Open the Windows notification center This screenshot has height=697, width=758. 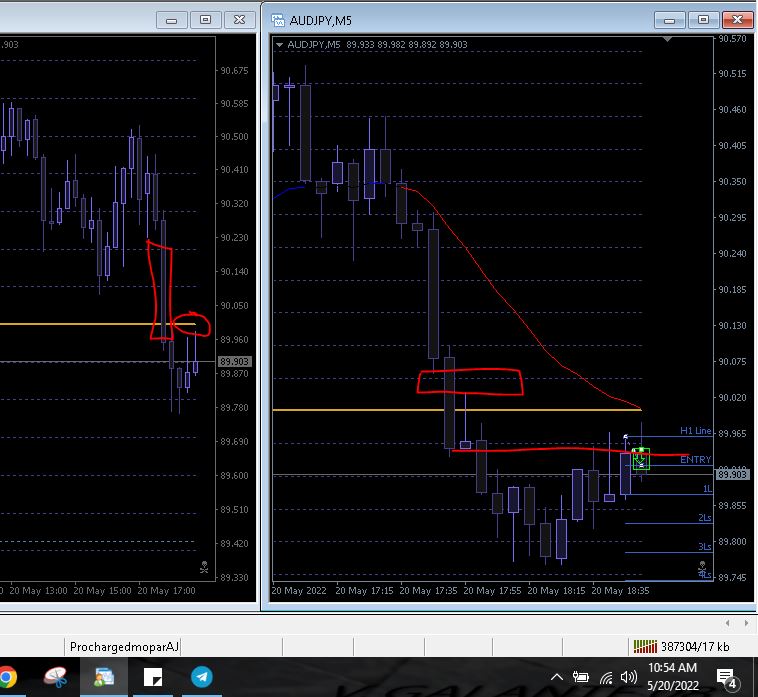727,678
